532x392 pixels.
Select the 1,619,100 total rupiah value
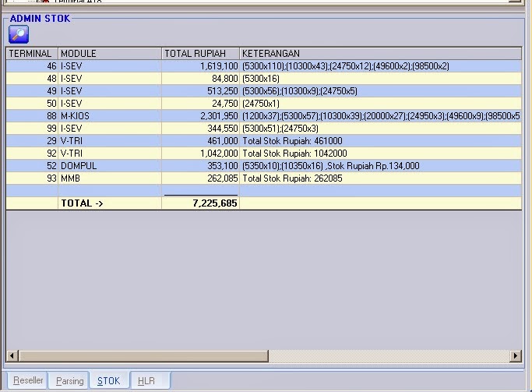pyautogui.click(x=201, y=66)
